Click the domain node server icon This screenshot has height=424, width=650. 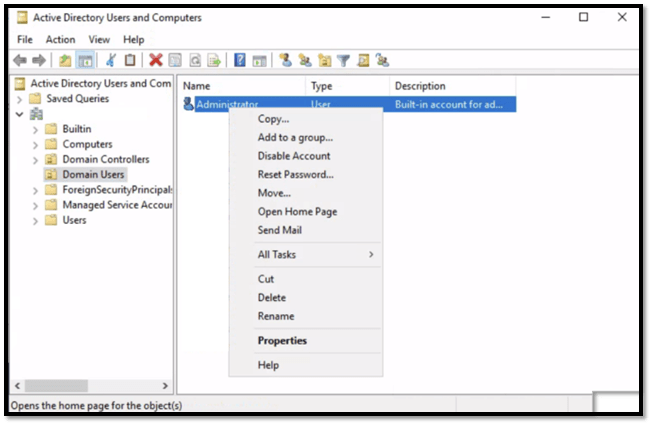(36, 114)
